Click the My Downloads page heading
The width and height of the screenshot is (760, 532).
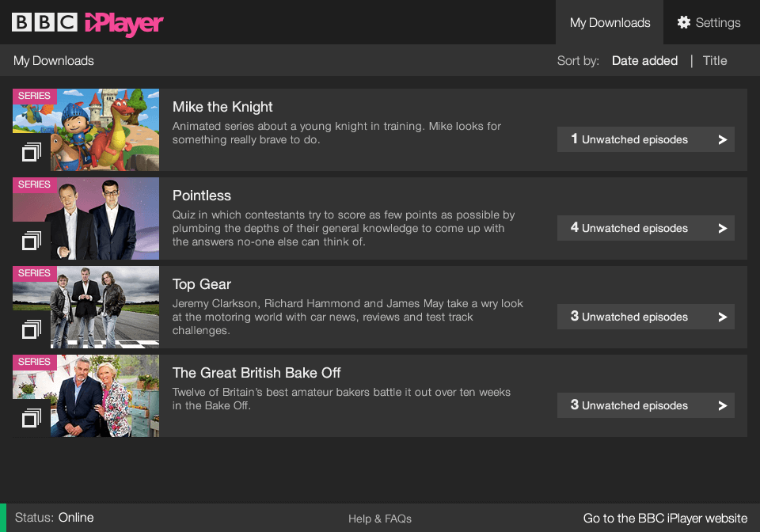[53, 61]
